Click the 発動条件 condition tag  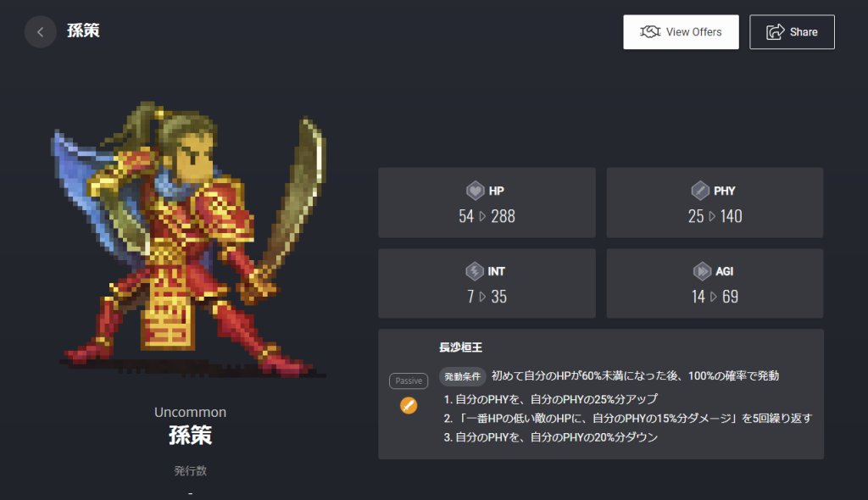pos(462,376)
